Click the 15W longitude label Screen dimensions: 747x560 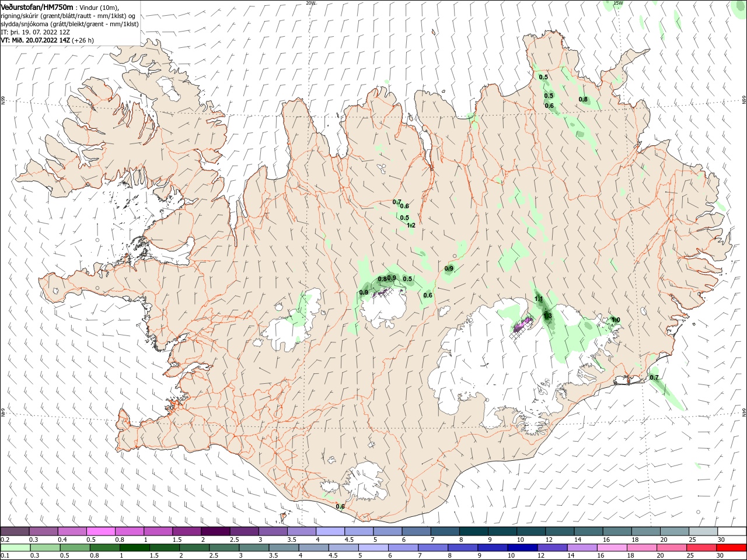point(618,3)
